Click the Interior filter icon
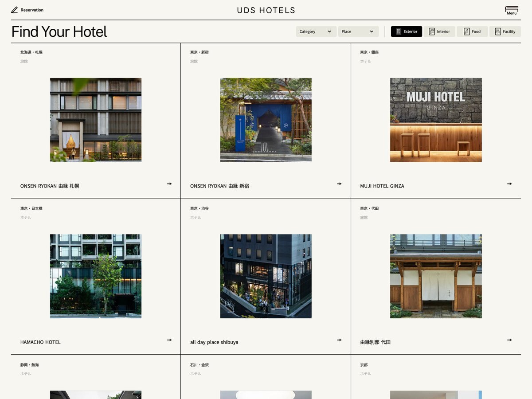The height and width of the screenshot is (399, 532). [x=432, y=31]
